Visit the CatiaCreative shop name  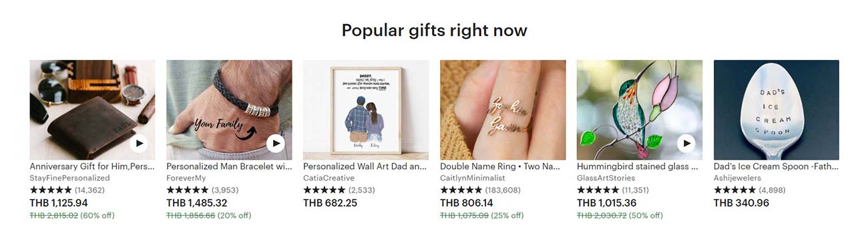pyautogui.click(x=329, y=178)
